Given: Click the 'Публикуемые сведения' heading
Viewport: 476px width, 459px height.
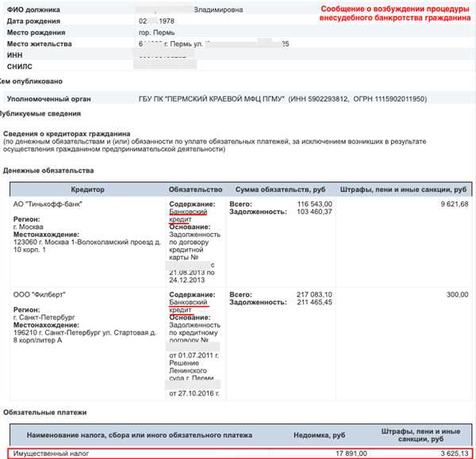Looking at the screenshot, I should pos(39,113).
